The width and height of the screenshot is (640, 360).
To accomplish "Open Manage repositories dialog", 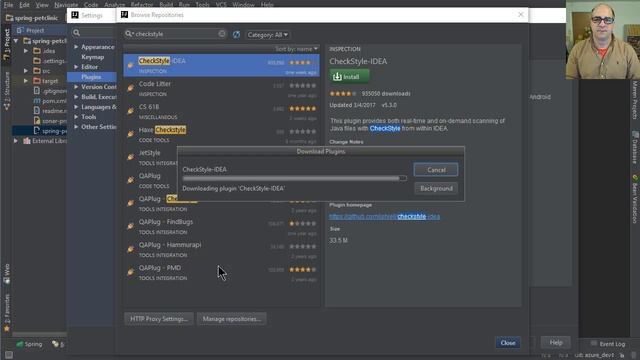I will [x=231, y=319].
